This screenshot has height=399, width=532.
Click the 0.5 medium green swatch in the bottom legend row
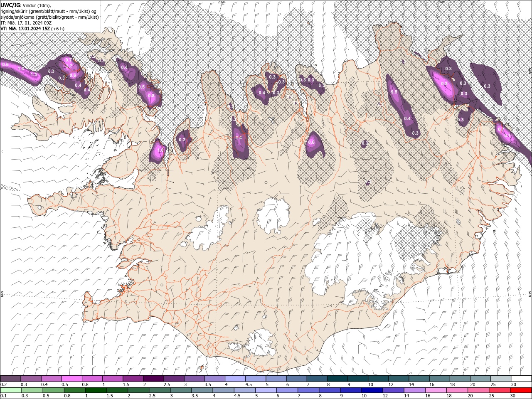pyautogui.click(x=53, y=390)
